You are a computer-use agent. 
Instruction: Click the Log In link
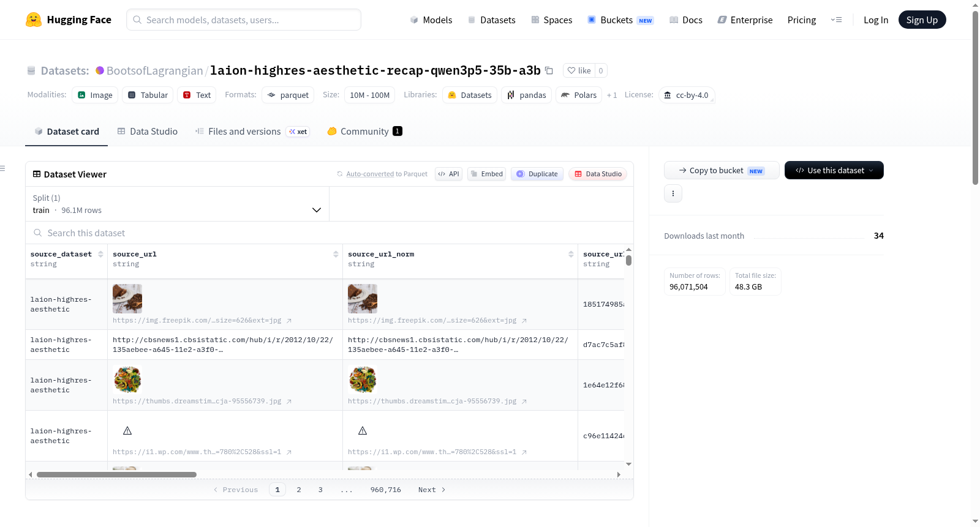click(x=876, y=20)
